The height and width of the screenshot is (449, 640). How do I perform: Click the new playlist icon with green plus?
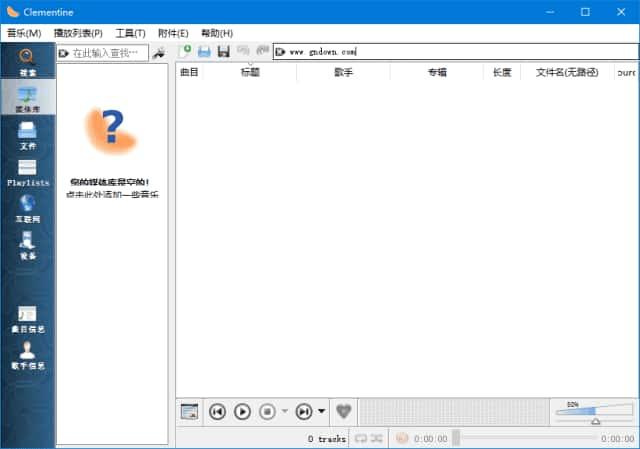pos(185,51)
